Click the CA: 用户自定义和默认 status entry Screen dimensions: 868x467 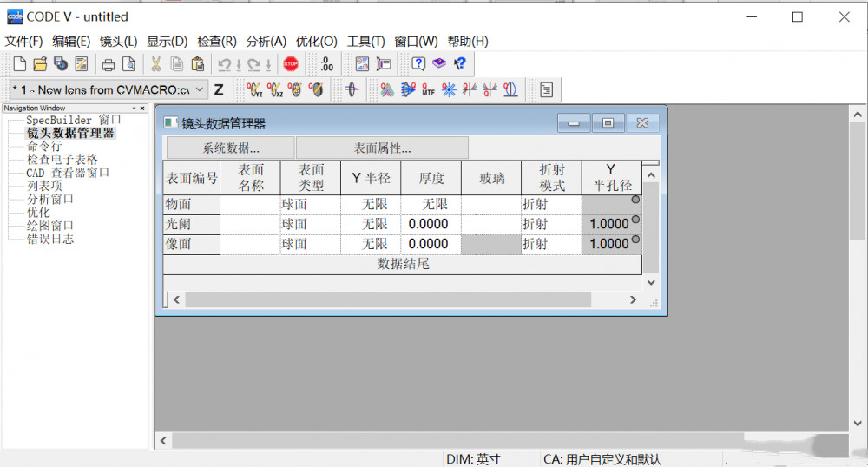602,459
